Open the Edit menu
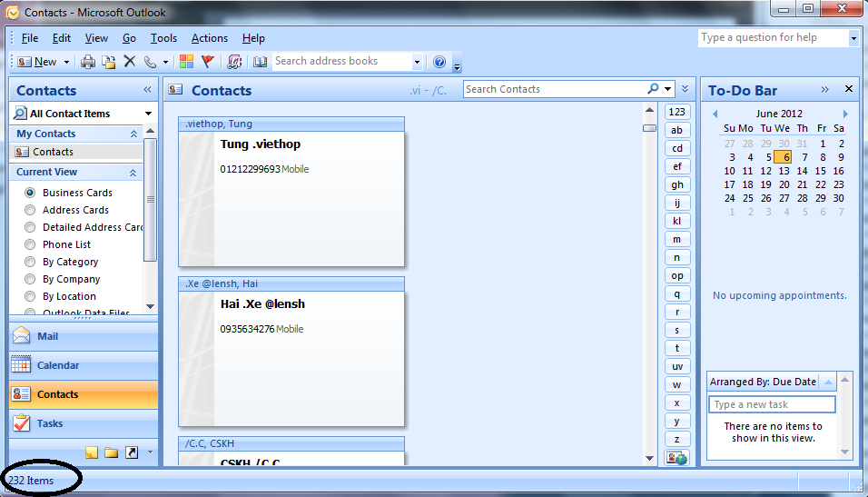This screenshot has width=868, height=497. [62, 38]
